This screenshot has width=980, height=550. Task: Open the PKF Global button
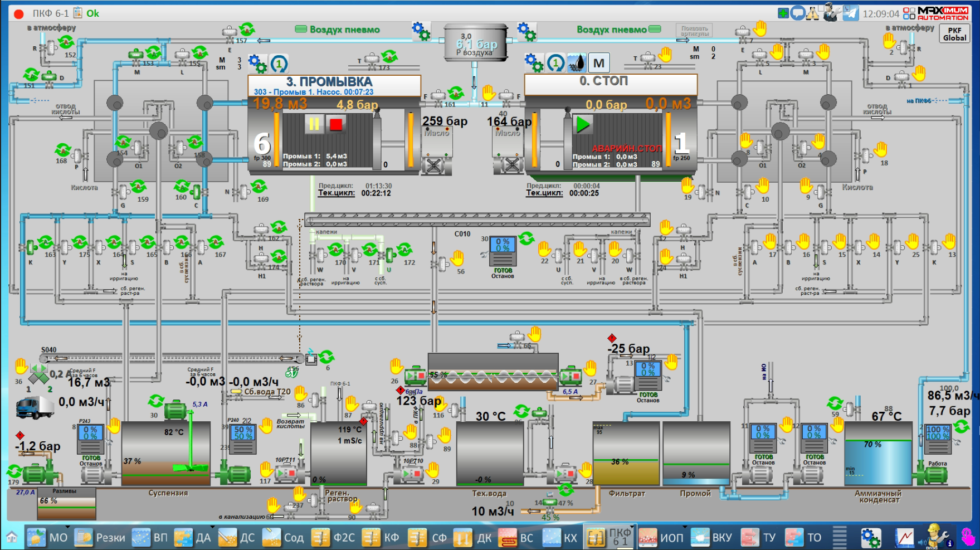(954, 34)
